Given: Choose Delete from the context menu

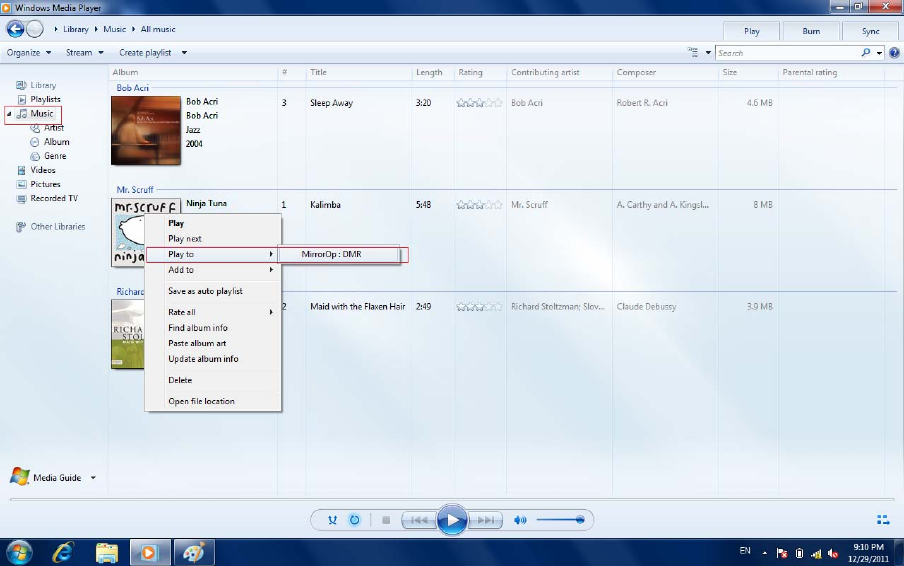Looking at the screenshot, I should [x=213, y=380].
